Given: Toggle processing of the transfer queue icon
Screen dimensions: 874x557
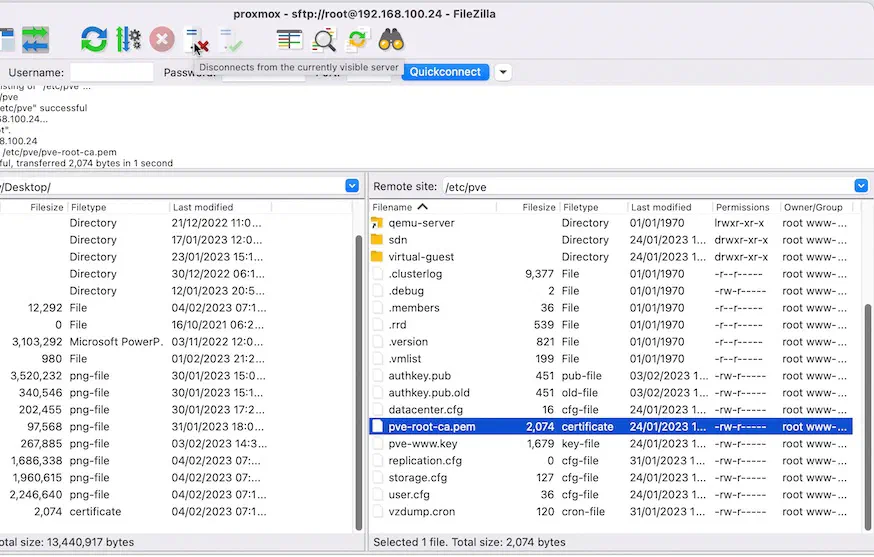Looking at the screenshot, I should pyautogui.click(x=128, y=40).
